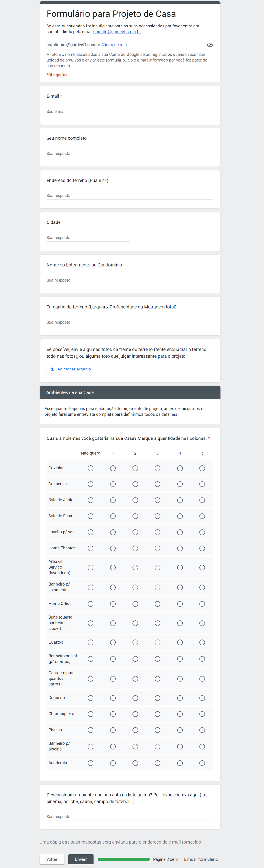Click the cloud saved-draft icon

(x=210, y=45)
